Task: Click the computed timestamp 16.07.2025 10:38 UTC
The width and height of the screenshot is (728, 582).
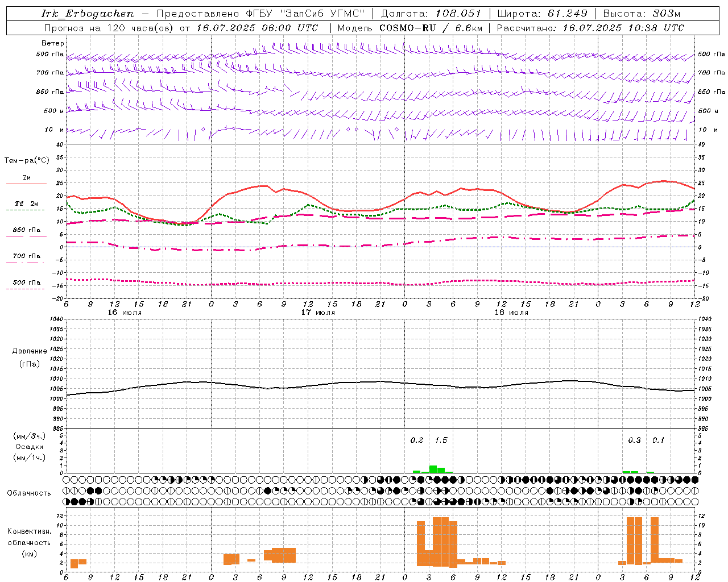Action: pyautogui.click(x=623, y=28)
